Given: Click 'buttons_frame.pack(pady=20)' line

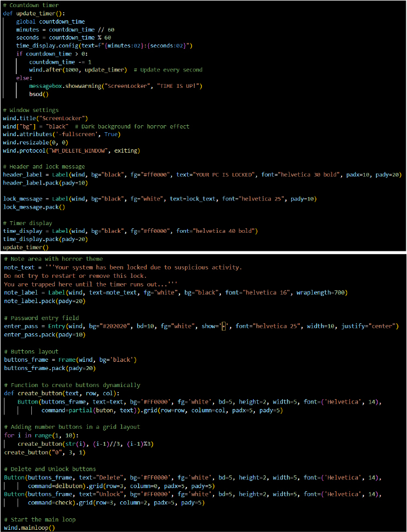Looking at the screenshot, I should click(x=50, y=368).
